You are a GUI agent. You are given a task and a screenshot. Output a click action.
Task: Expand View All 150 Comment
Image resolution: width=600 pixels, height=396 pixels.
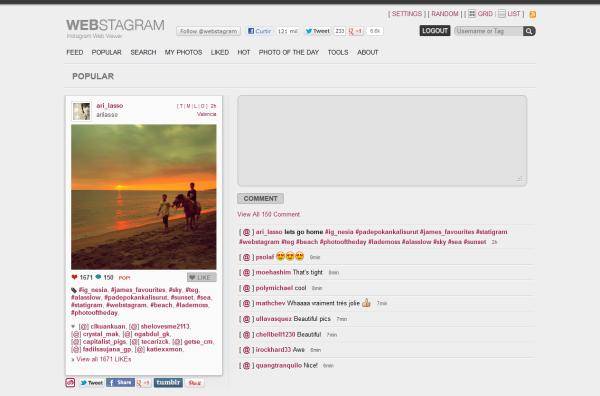tap(268, 214)
